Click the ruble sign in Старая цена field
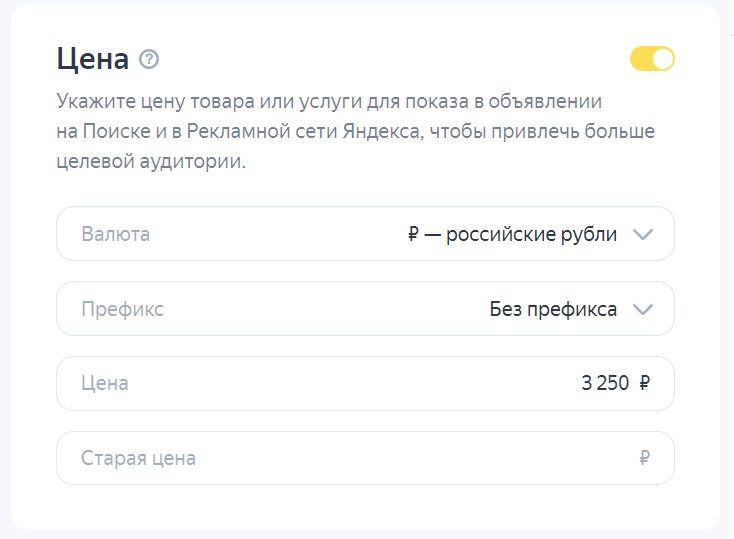The image size is (734, 539). (644, 459)
